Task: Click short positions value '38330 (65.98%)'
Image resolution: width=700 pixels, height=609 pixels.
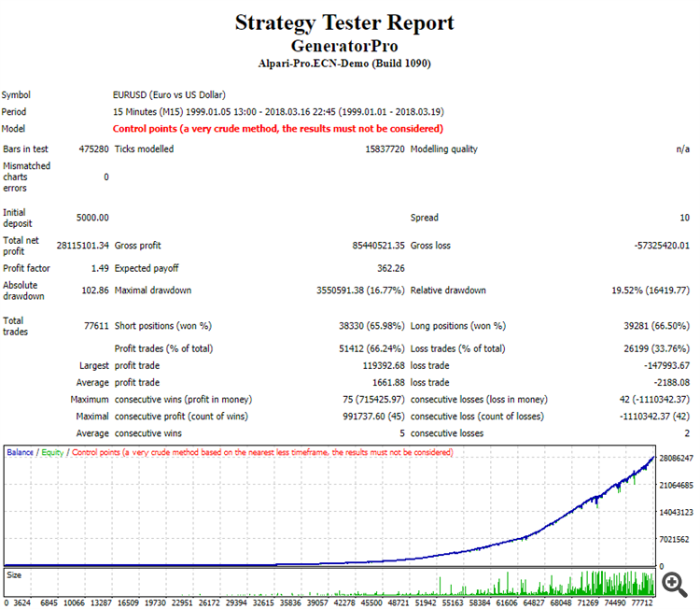Action: [371, 326]
